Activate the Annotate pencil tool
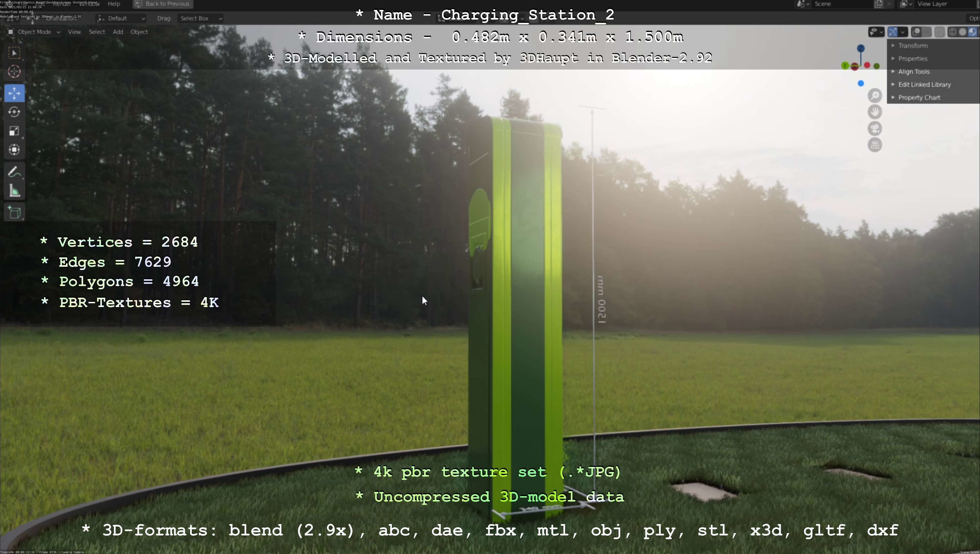This screenshot has width=980, height=554. (14, 172)
